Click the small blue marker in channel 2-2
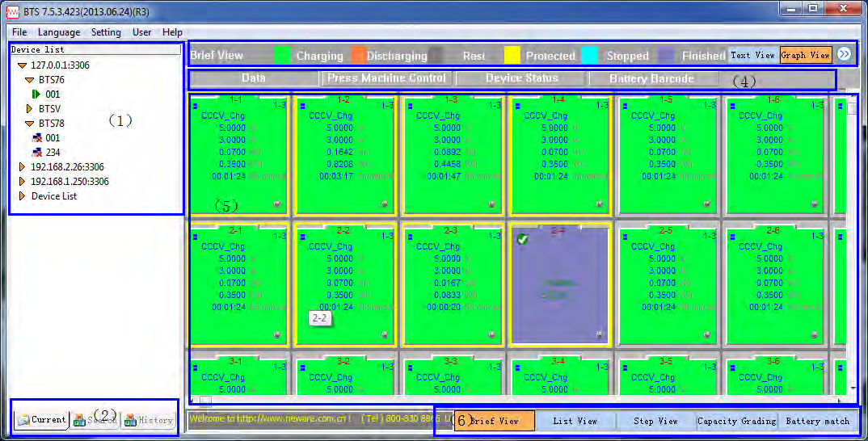The width and height of the screenshot is (868, 441). coord(302,237)
